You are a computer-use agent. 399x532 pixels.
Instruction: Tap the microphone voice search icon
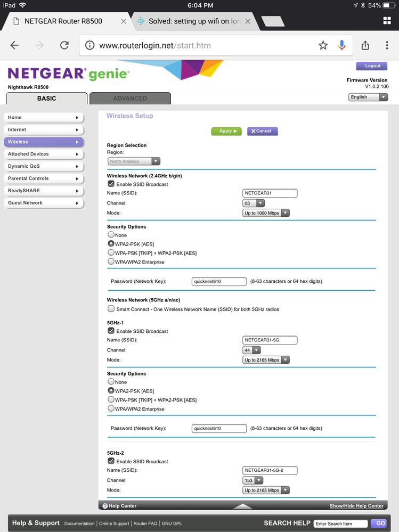(x=342, y=46)
